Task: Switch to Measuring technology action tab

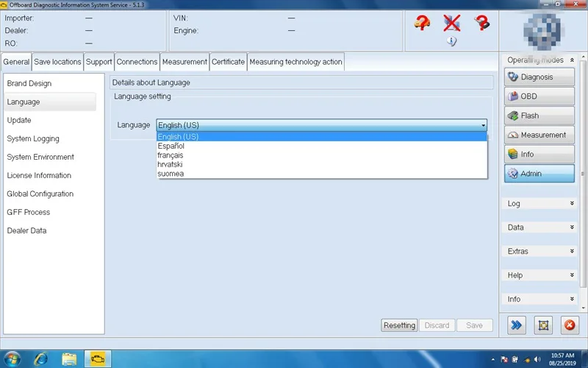Action: point(296,62)
